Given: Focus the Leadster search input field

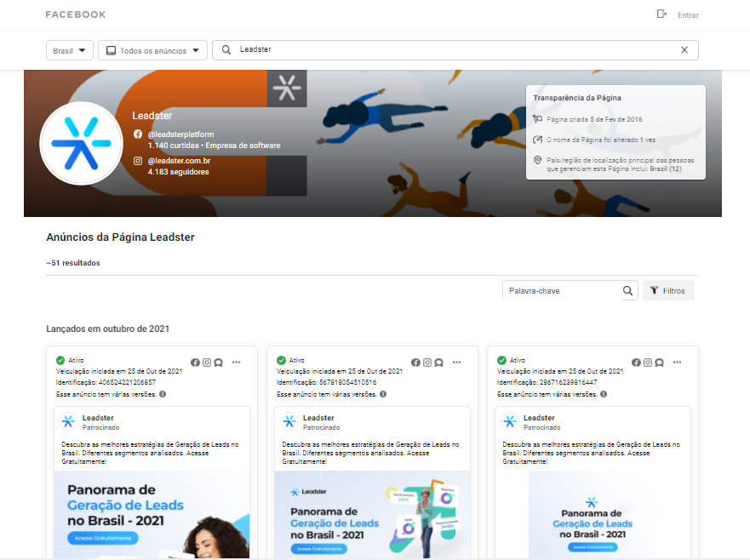Looking at the screenshot, I should point(455,49).
